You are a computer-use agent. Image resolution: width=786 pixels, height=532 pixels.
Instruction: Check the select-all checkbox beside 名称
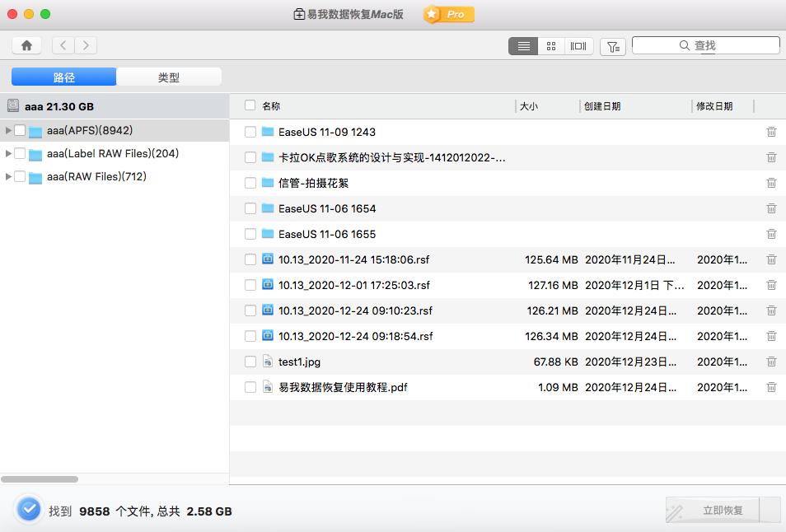coord(249,105)
